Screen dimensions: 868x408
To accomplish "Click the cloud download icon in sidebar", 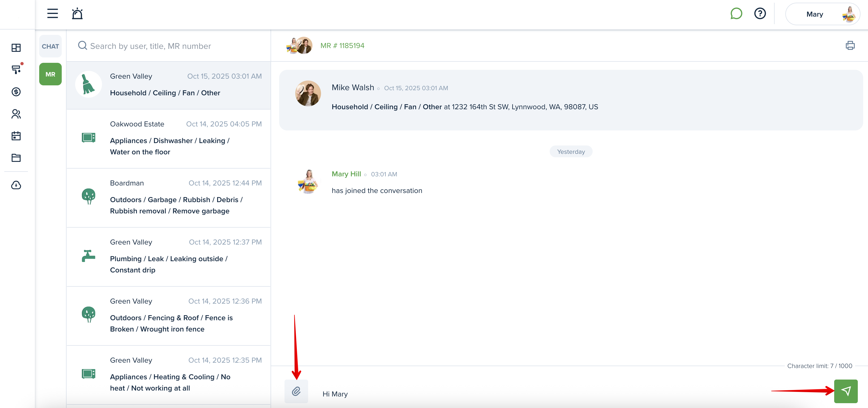I will point(16,185).
